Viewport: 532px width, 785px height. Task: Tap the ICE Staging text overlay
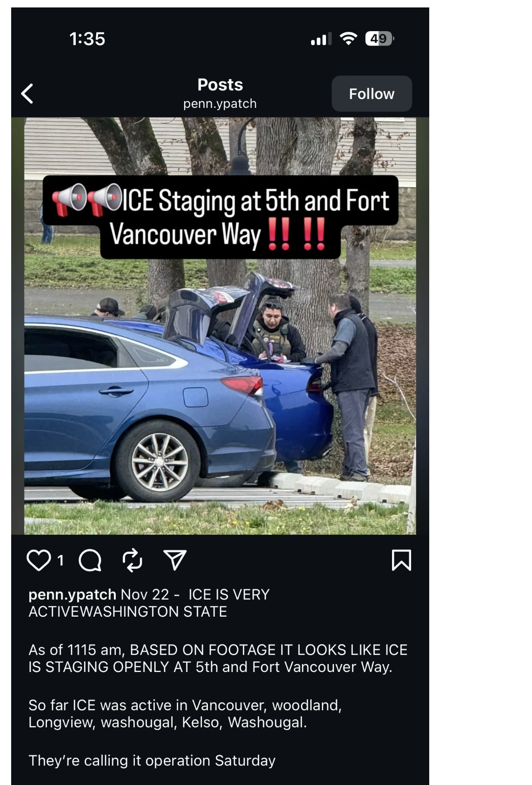pos(220,217)
